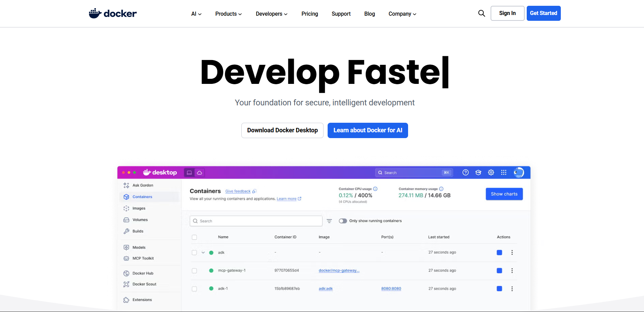644x312 pixels.
Task: Click Download Docker Desktop button
Action: tap(282, 130)
